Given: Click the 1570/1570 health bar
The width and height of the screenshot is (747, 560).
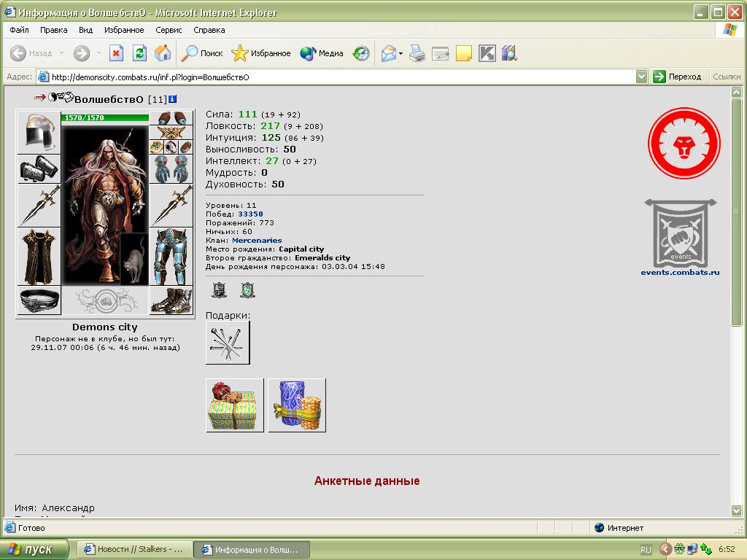Looking at the screenshot, I should click(x=105, y=117).
